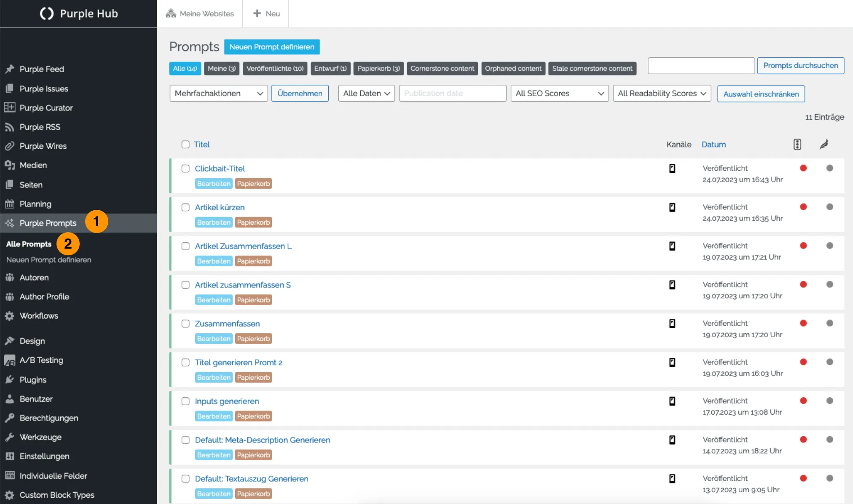853x504 pixels.
Task: Toggle the select-all Titel checkbox
Action: pyautogui.click(x=185, y=145)
